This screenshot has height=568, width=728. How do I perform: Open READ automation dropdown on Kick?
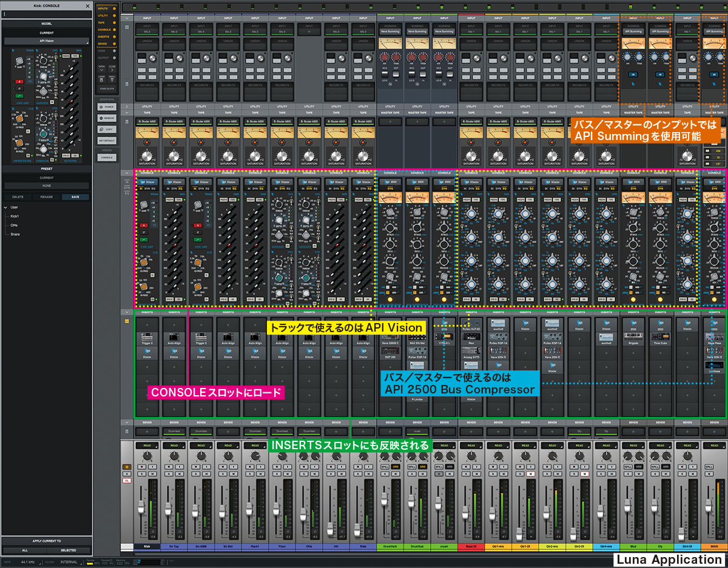point(147,445)
